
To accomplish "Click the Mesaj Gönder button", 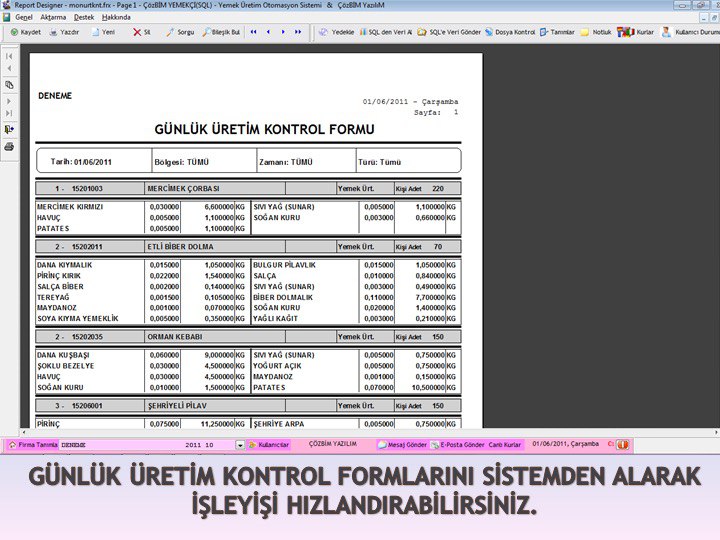I will [x=402, y=444].
